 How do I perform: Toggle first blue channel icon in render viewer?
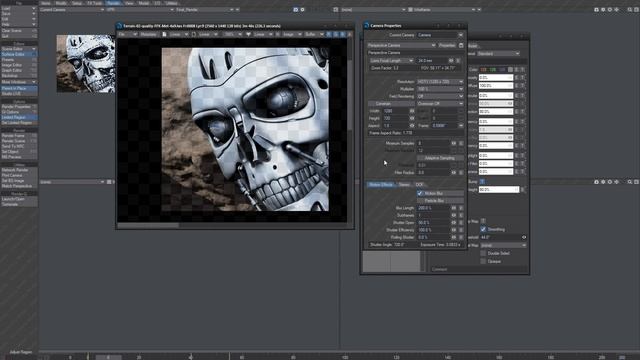coord(329,35)
